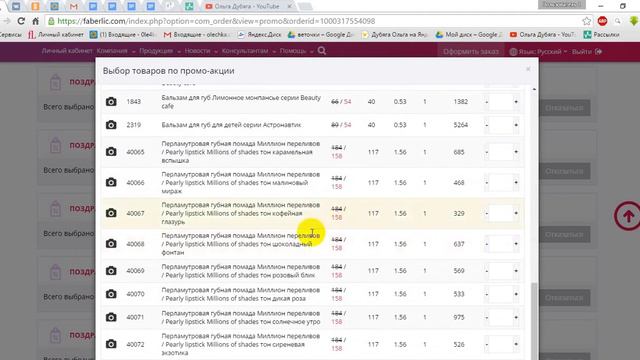Click item name for 40067 кофейная глазурь
Viewport: 640px width, 360px height.
pos(241,213)
